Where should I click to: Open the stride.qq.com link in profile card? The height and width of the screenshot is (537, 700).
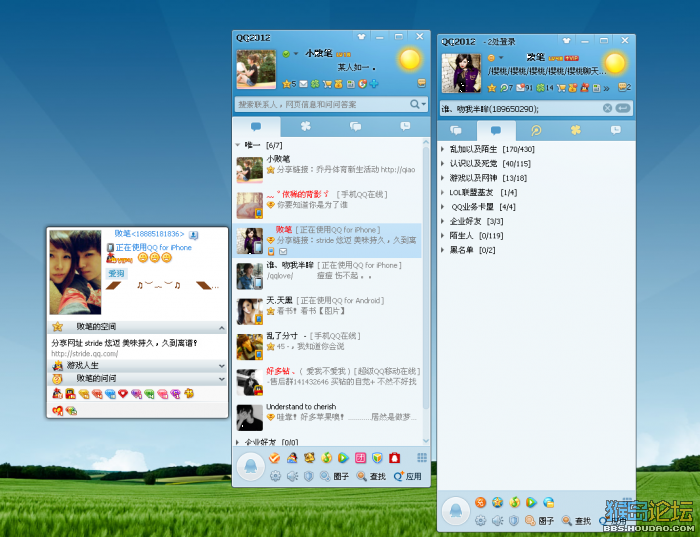coord(85,354)
